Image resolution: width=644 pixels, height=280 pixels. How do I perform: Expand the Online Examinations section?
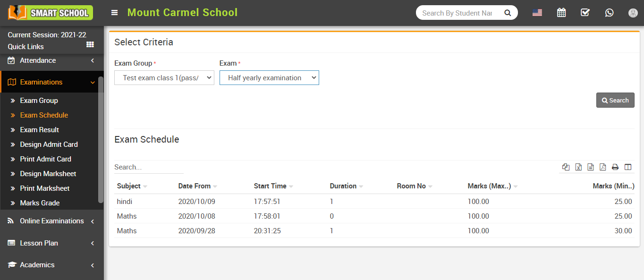(x=51, y=221)
